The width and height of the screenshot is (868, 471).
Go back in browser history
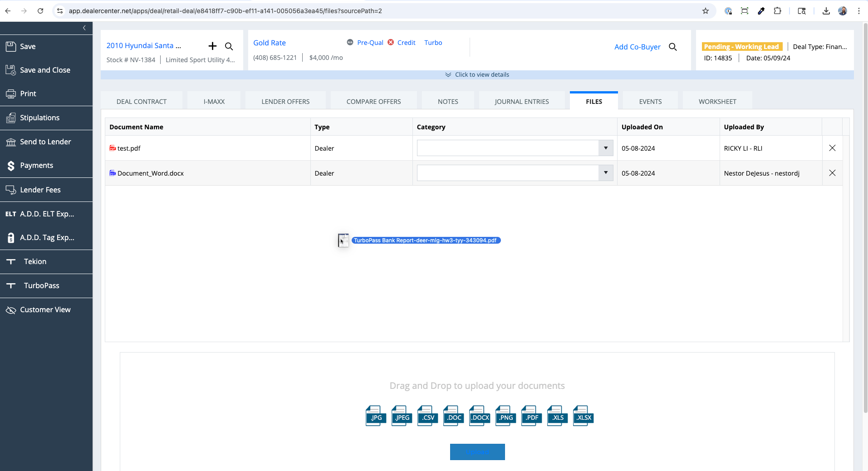tap(8, 11)
